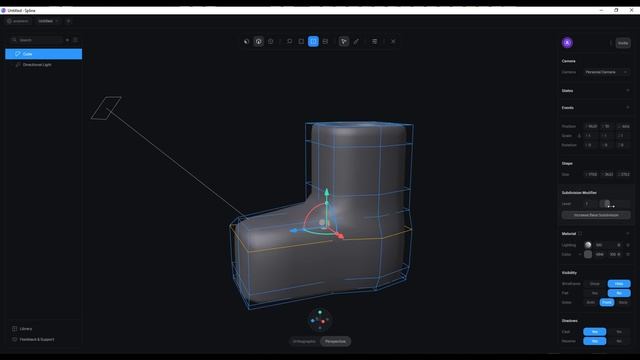Image resolution: width=640 pixels, height=360 pixels.
Task: Click the leftmost half-shaded sphere toolbar icon
Action: pyautogui.click(x=247, y=41)
